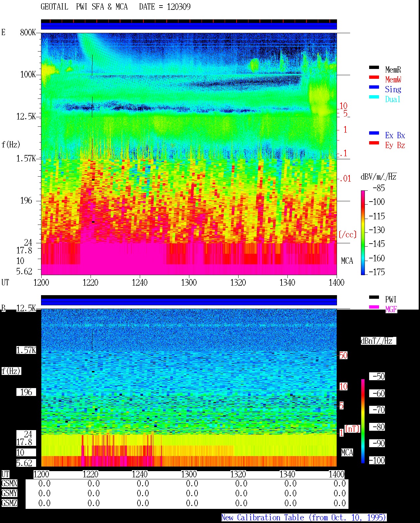This screenshot has height=523, width=420.
Task: Click the 1220 UT tick on the magnetic spectrogram axis
Action: pos(91,474)
